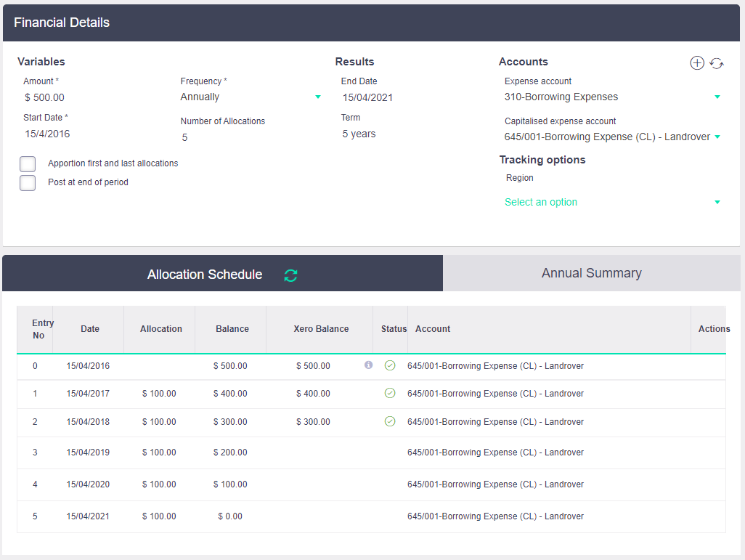The height and width of the screenshot is (560, 745).
Task: Click the Term value 5 years
Action: coord(359,134)
